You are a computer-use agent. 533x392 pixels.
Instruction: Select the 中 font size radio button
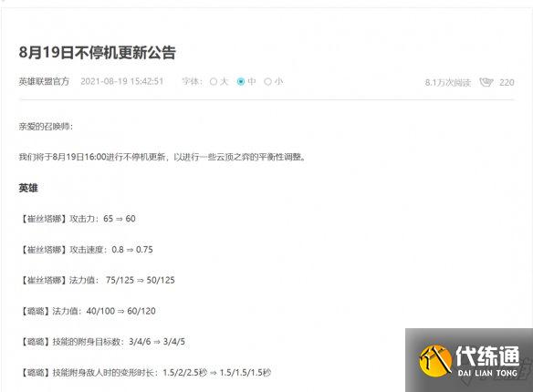[241, 81]
